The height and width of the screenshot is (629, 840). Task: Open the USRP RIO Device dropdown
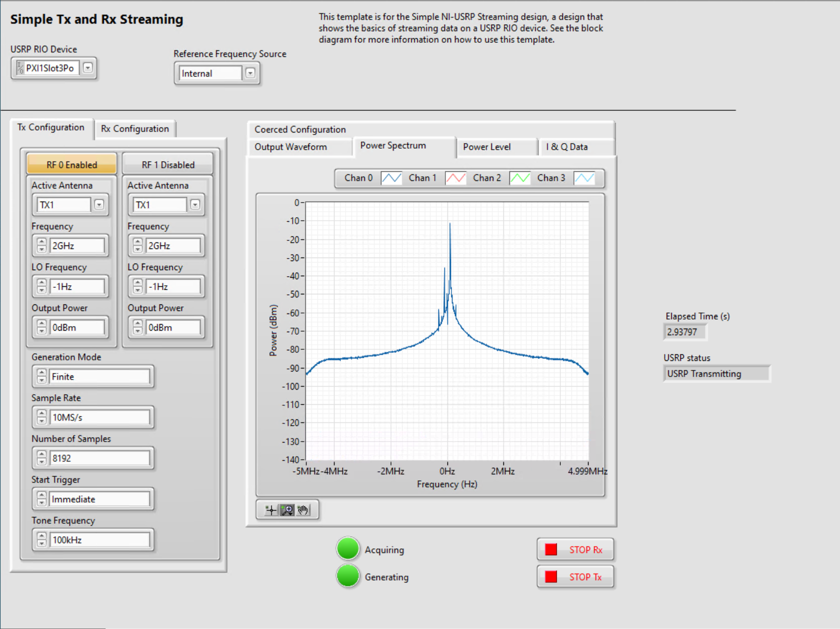pyautogui.click(x=88, y=68)
